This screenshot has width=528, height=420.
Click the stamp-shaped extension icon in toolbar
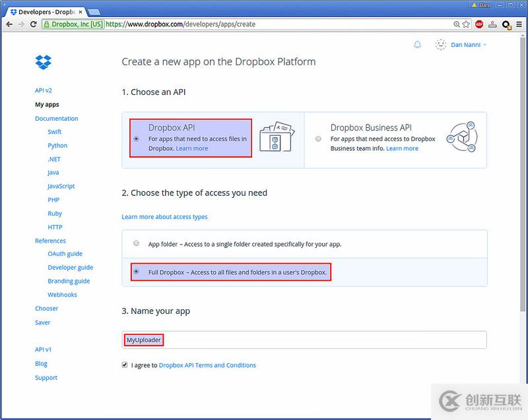492,24
